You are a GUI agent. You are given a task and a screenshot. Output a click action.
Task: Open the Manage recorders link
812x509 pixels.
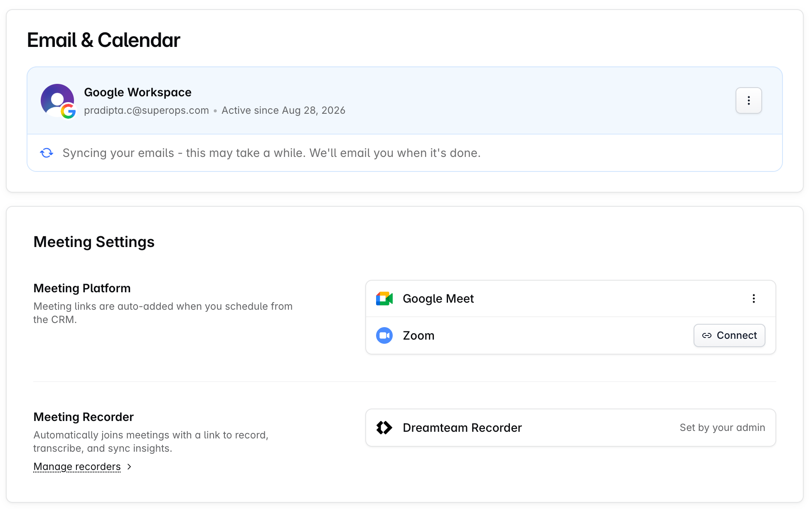click(77, 467)
